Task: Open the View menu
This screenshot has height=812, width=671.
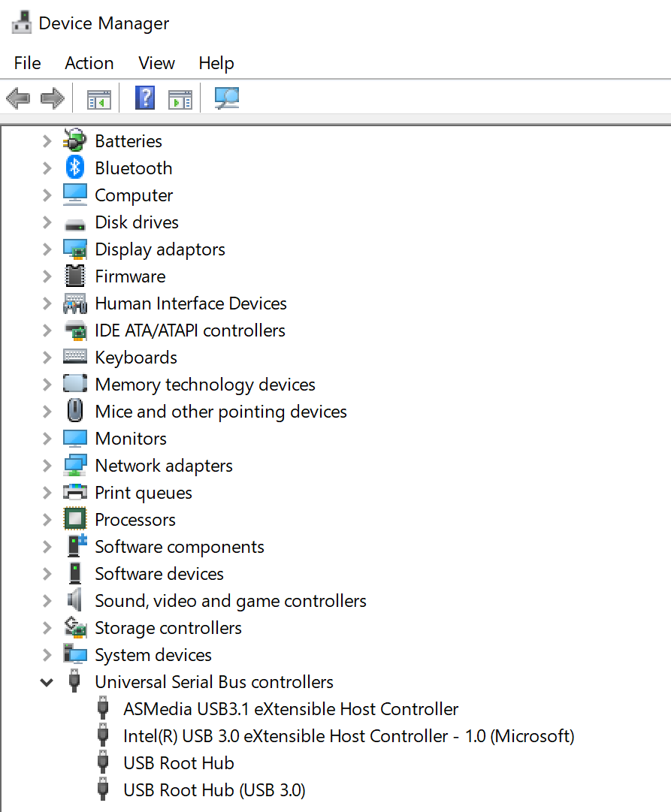Action: 156,63
